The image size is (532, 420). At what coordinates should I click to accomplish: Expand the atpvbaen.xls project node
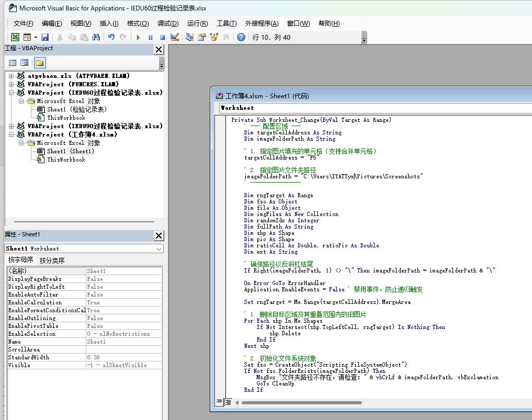tap(12, 76)
